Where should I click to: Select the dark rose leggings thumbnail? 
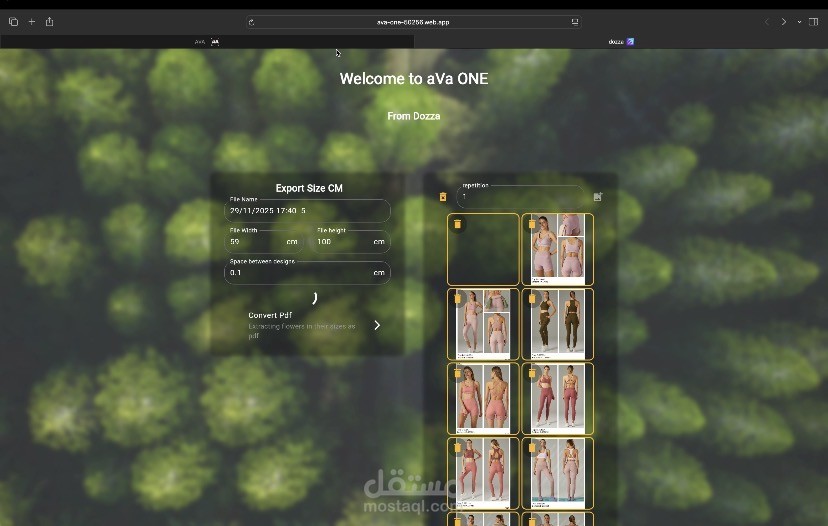pos(558,398)
